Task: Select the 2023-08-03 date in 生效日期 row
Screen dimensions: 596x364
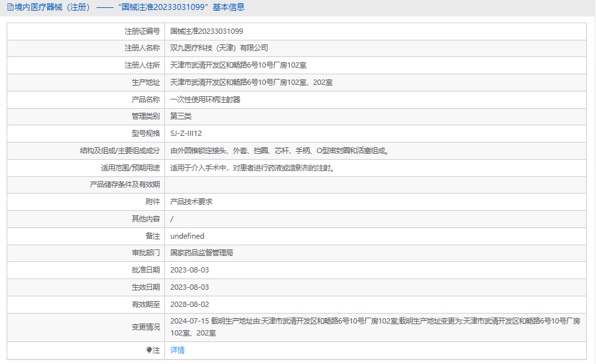Action: pos(190,287)
